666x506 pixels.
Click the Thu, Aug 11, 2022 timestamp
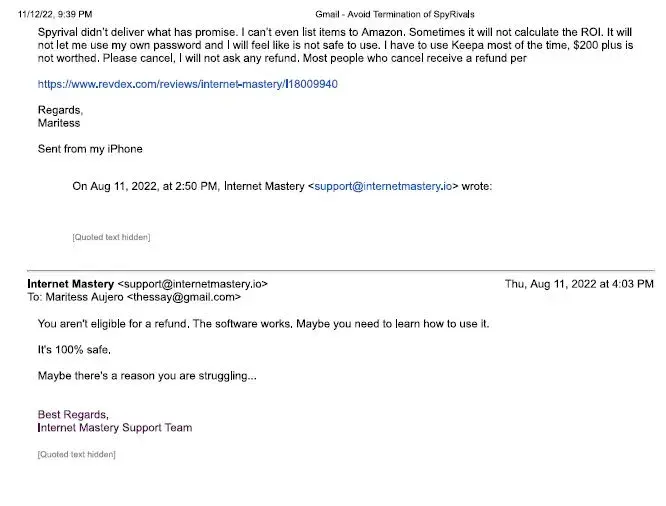click(x=578, y=284)
